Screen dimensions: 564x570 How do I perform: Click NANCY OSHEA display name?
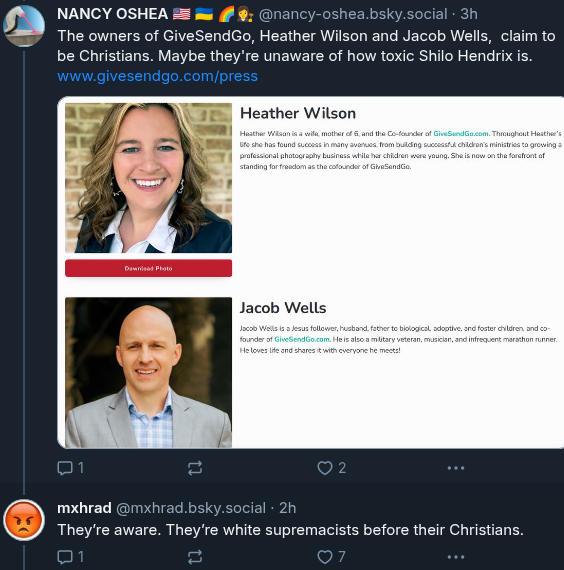click(112, 14)
